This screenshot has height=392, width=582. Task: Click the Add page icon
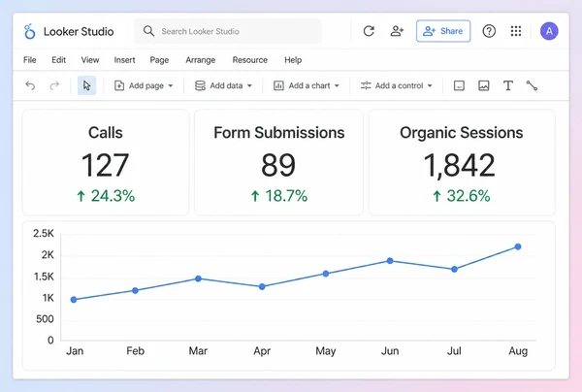tap(119, 85)
